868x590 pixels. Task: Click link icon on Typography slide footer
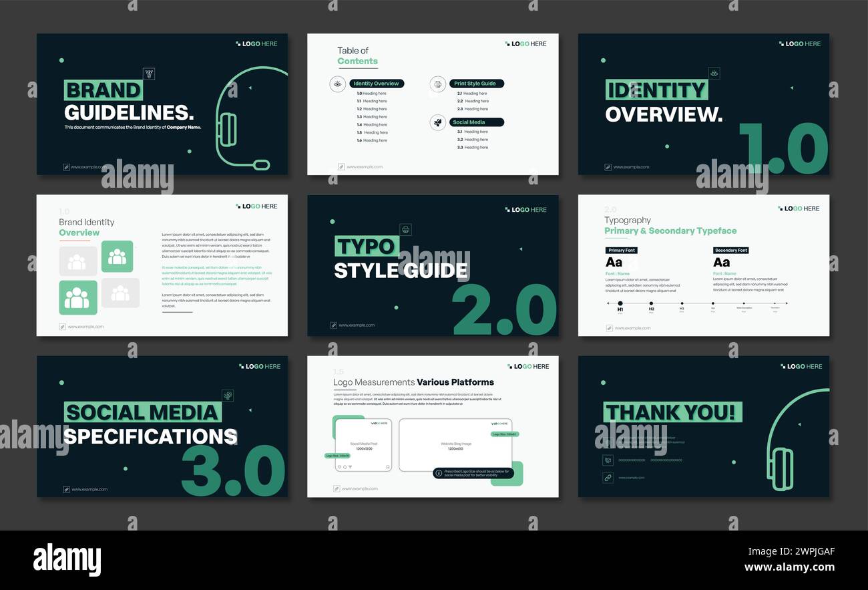[x=609, y=328]
